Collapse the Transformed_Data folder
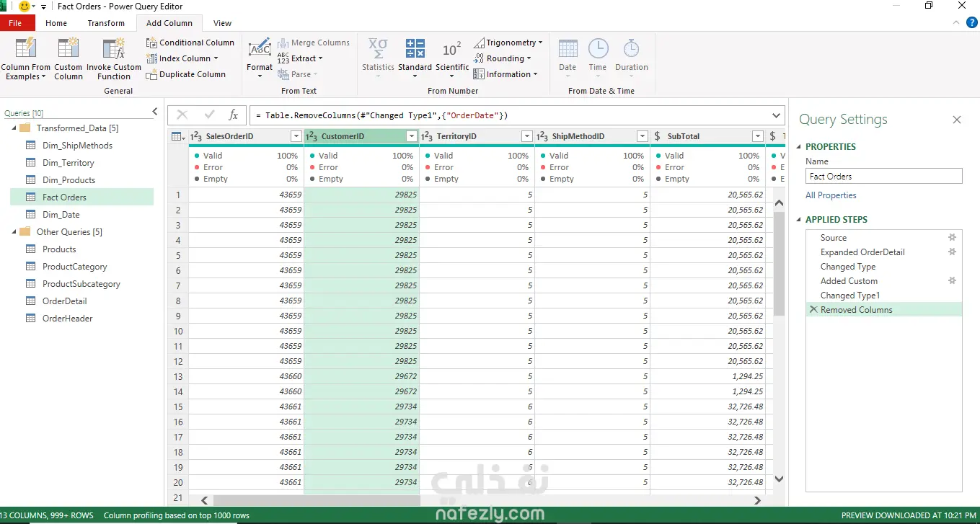Image resolution: width=980 pixels, height=524 pixels. click(x=14, y=128)
